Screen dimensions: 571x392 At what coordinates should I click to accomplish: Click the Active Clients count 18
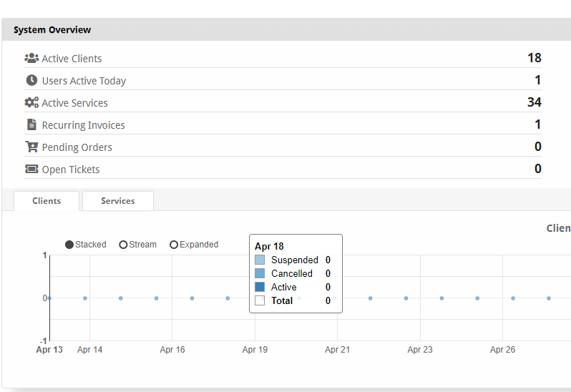coord(535,58)
